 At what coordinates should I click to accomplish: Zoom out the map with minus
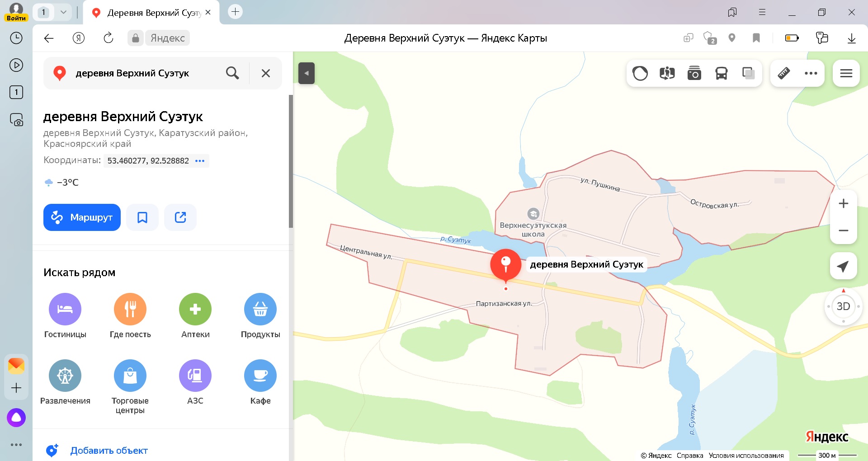844,230
